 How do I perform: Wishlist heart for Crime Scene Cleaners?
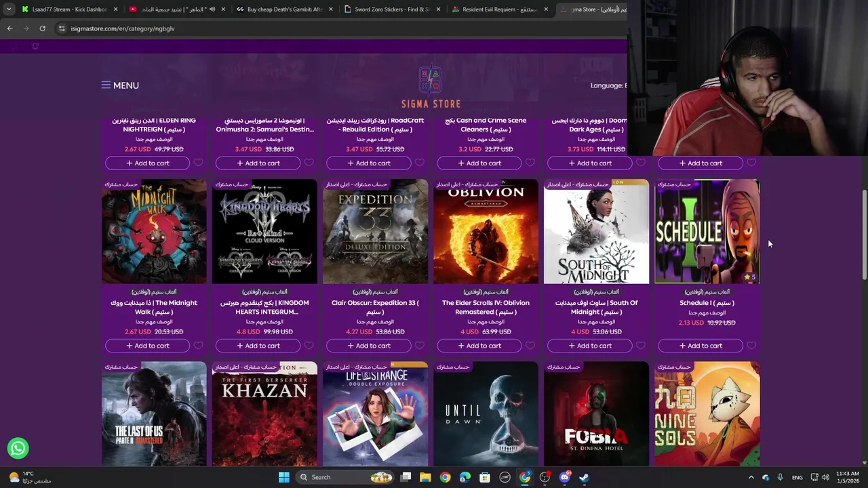click(530, 163)
